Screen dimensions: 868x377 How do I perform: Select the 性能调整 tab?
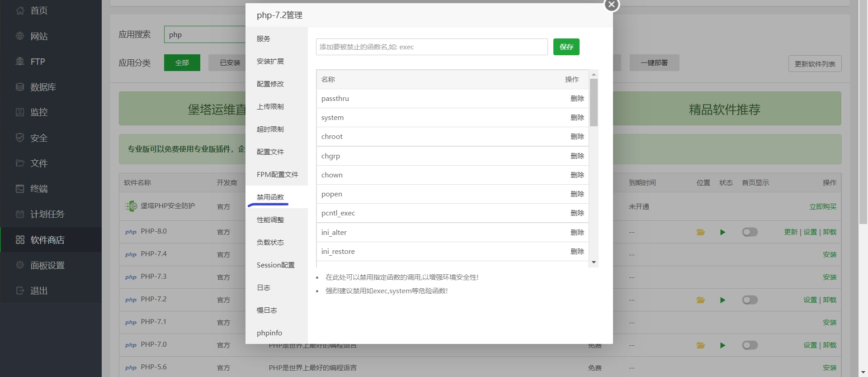[277, 220]
